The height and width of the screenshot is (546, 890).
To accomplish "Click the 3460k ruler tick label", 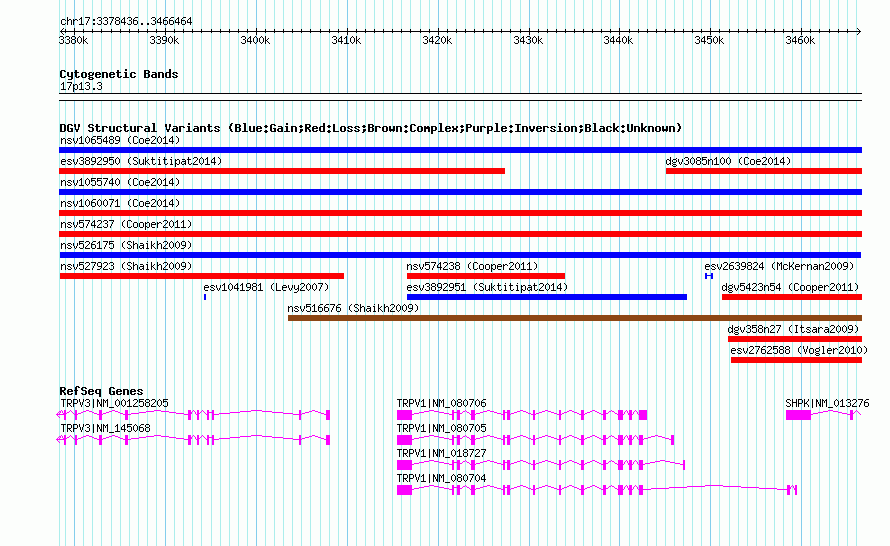I will tap(800, 40).
